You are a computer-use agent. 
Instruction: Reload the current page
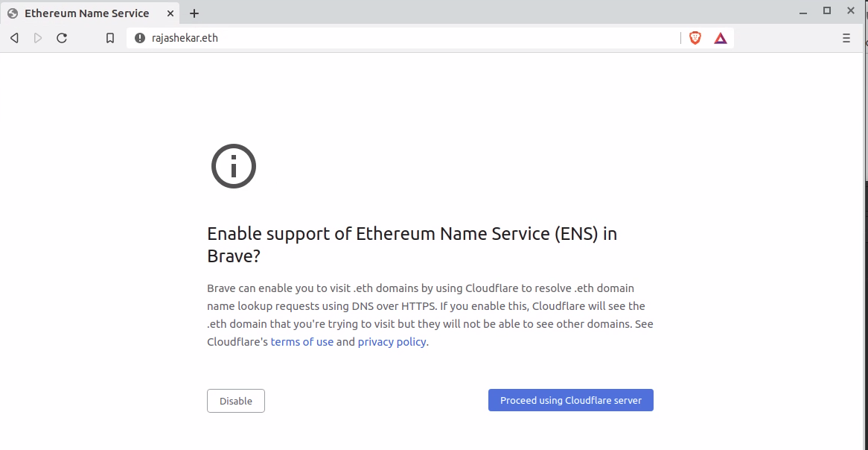coord(62,38)
